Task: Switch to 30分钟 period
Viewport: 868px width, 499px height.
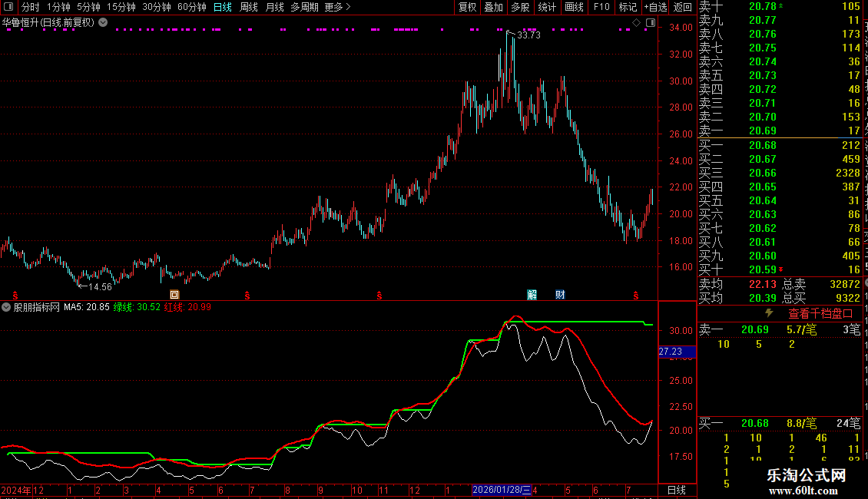Action: click(x=157, y=7)
